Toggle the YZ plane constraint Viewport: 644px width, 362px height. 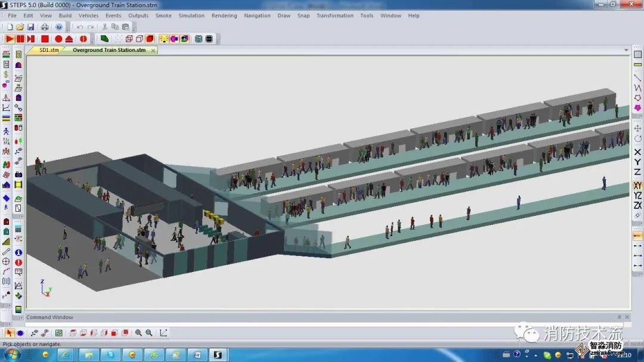click(637, 195)
